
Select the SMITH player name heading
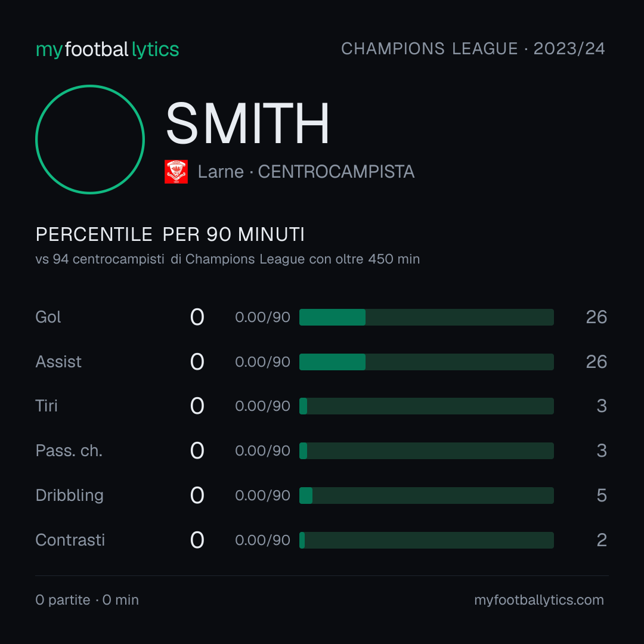[x=247, y=123]
